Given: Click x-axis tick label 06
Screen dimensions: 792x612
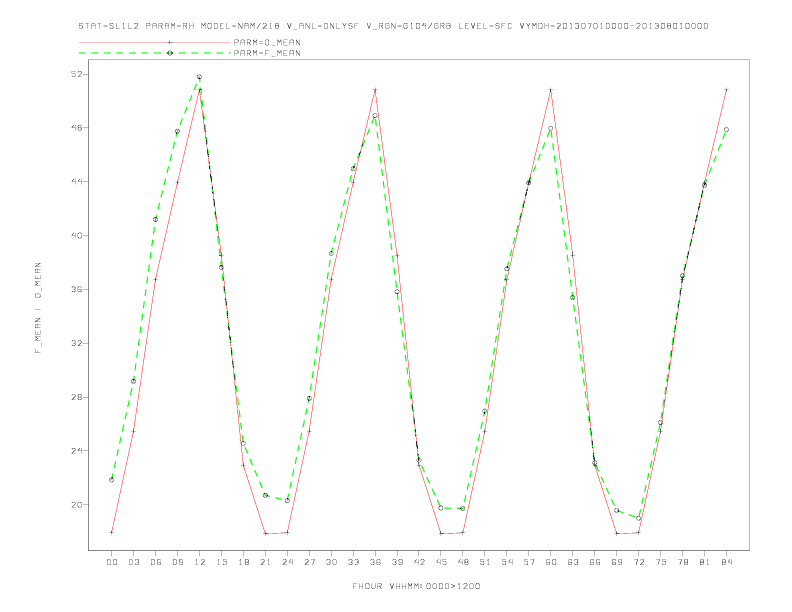Looking at the screenshot, I should click(x=156, y=562).
